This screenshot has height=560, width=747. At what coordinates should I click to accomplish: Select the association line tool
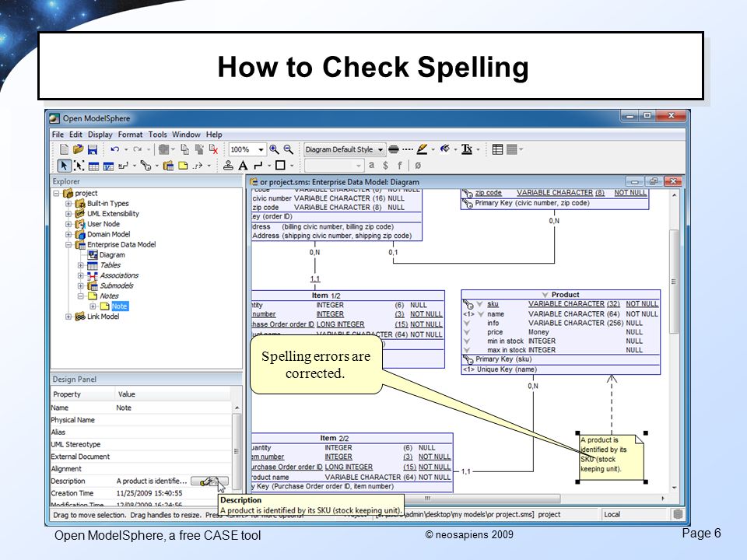pos(124,166)
